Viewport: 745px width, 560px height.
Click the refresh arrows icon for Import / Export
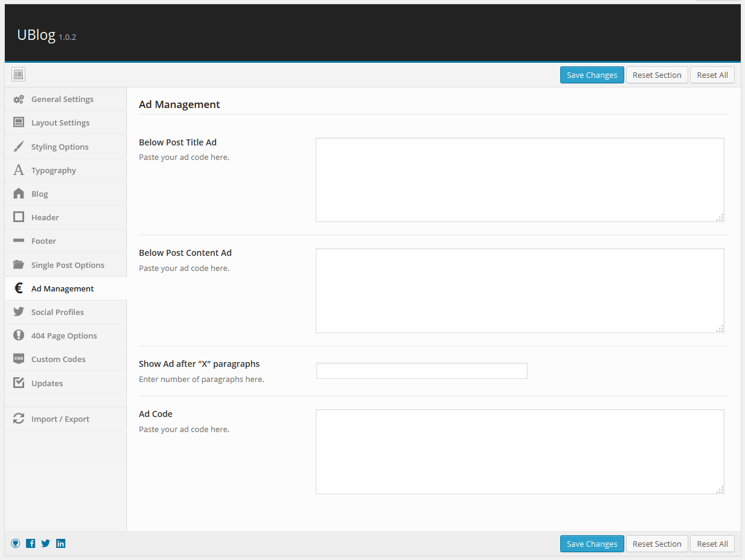tap(19, 419)
